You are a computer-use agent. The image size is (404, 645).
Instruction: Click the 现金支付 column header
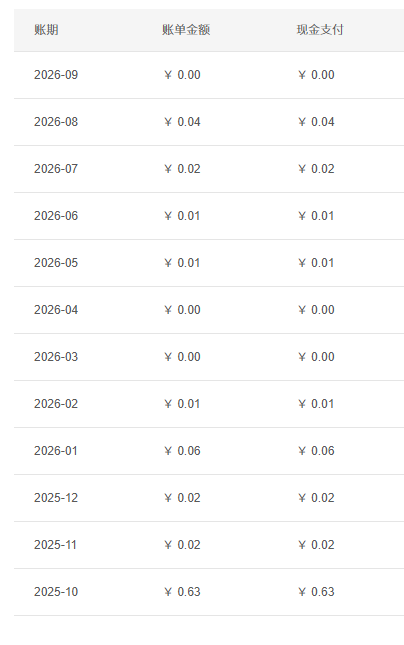coord(320,30)
